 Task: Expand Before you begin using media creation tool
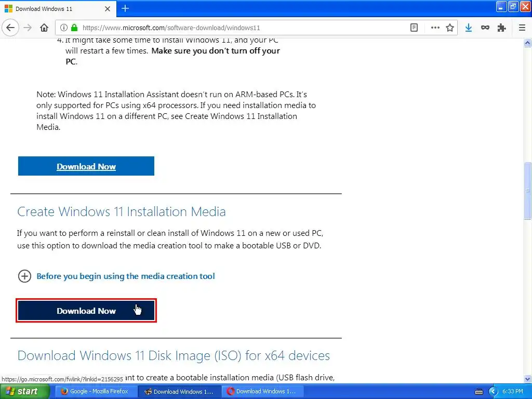tap(126, 276)
